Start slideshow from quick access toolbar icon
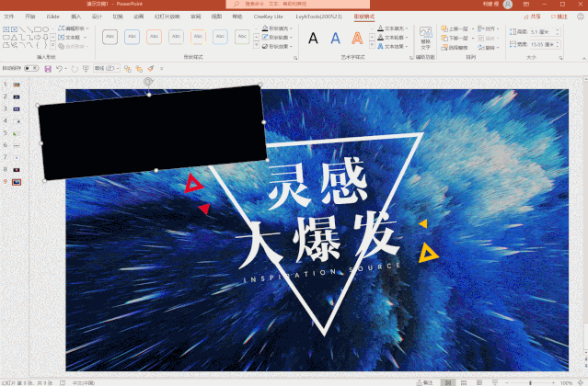 coord(86,69)
